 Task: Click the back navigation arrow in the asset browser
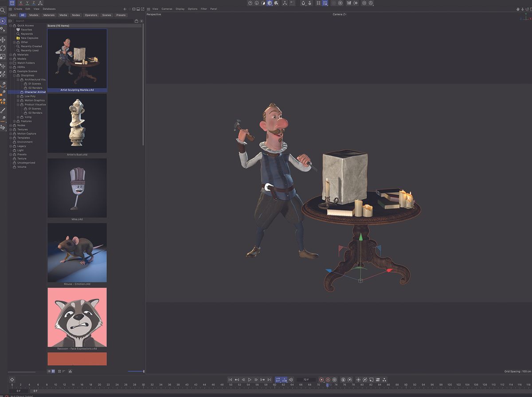125,8
